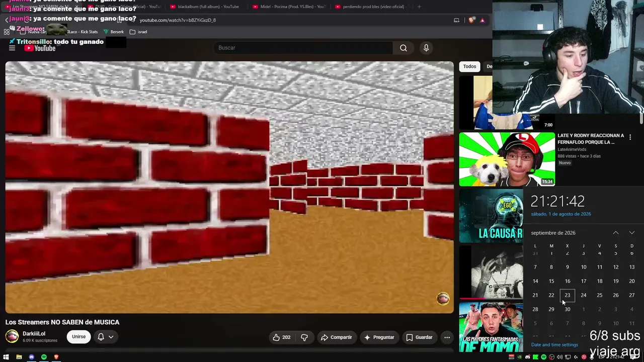
Task: Expand the notification options chevron
Action: point(111,337)
